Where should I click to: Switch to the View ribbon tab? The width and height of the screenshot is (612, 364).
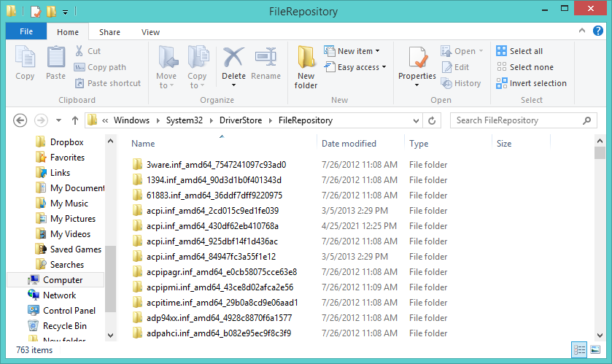[x=151, y=32]
